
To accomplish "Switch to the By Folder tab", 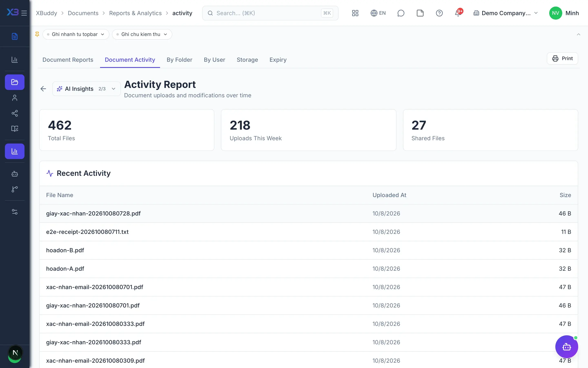I will tap(179, 60).
